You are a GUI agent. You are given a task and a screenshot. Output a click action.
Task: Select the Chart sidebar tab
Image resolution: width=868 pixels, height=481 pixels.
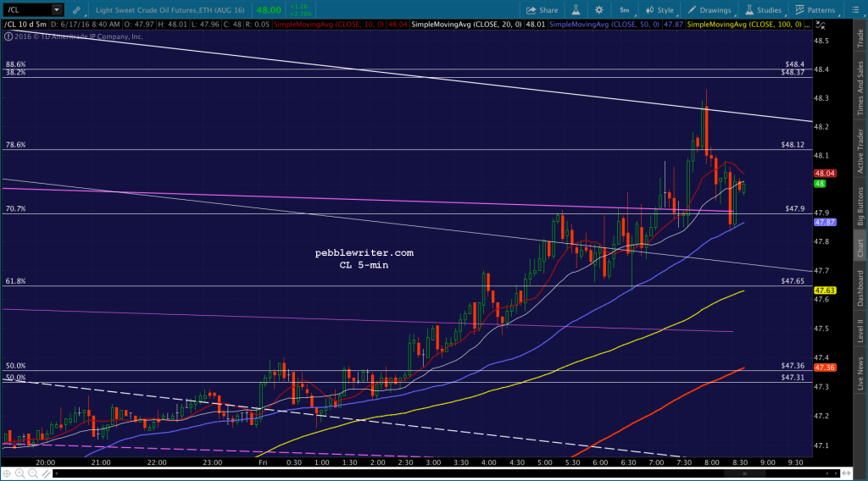(860, 247)
